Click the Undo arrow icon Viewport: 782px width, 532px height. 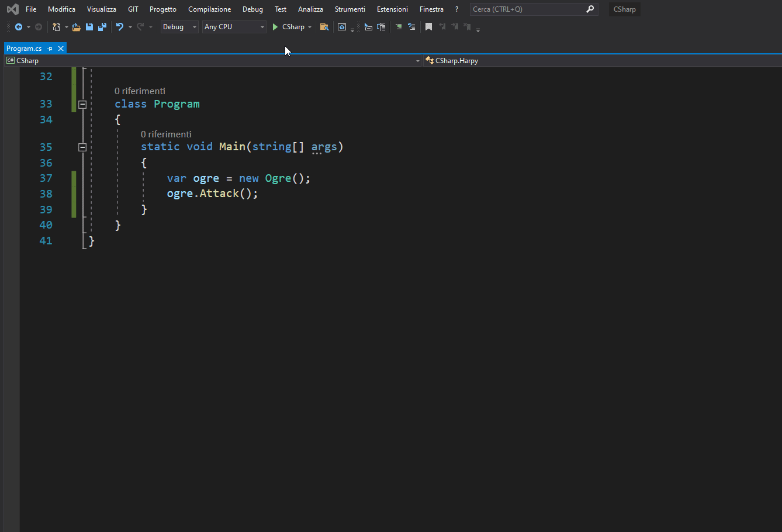pos(120,27)
